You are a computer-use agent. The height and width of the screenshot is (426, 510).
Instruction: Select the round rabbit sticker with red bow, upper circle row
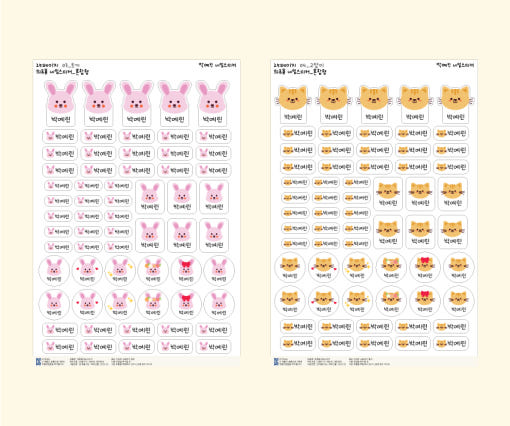pos(186,271)
